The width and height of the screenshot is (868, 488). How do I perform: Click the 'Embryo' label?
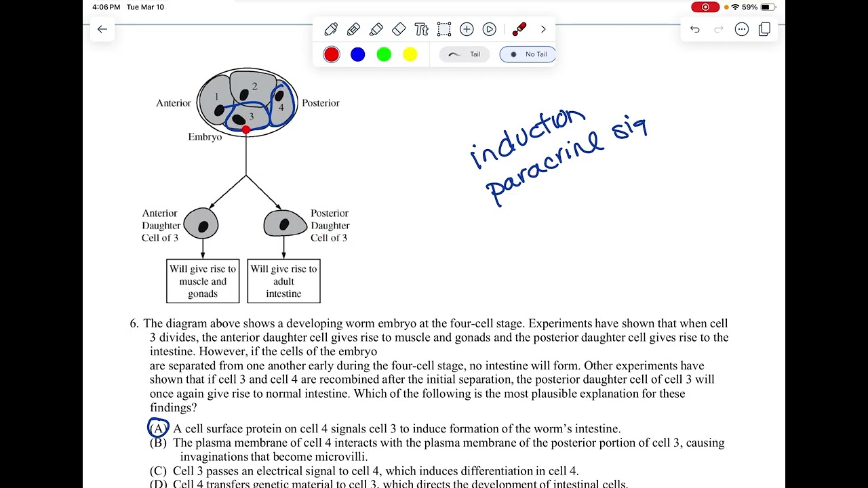tap(205, 137)
